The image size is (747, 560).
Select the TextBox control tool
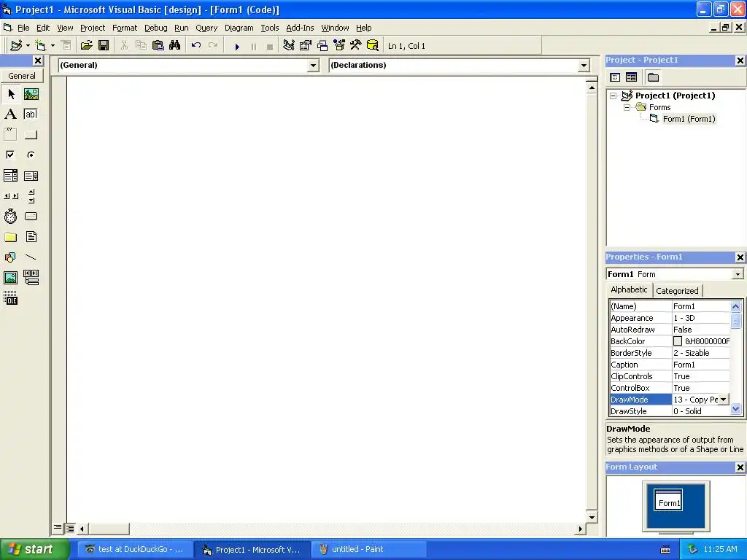click(31, 114)
